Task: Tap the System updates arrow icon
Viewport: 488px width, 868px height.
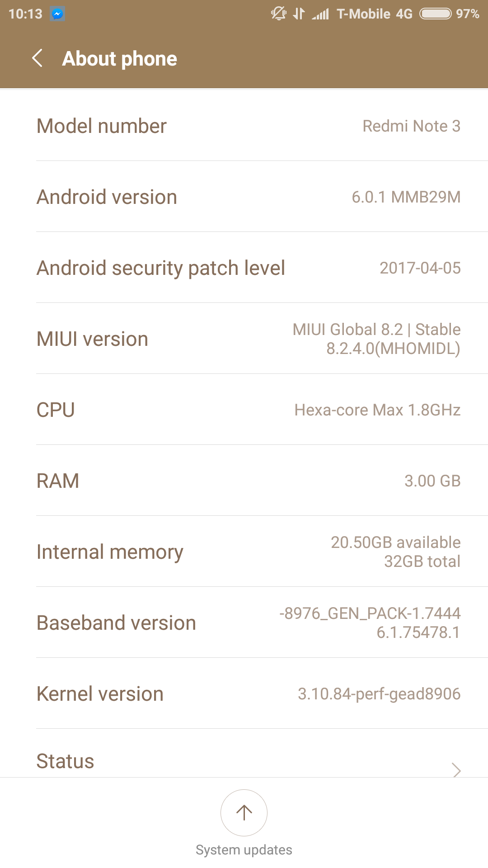Action: click(244, 812)
